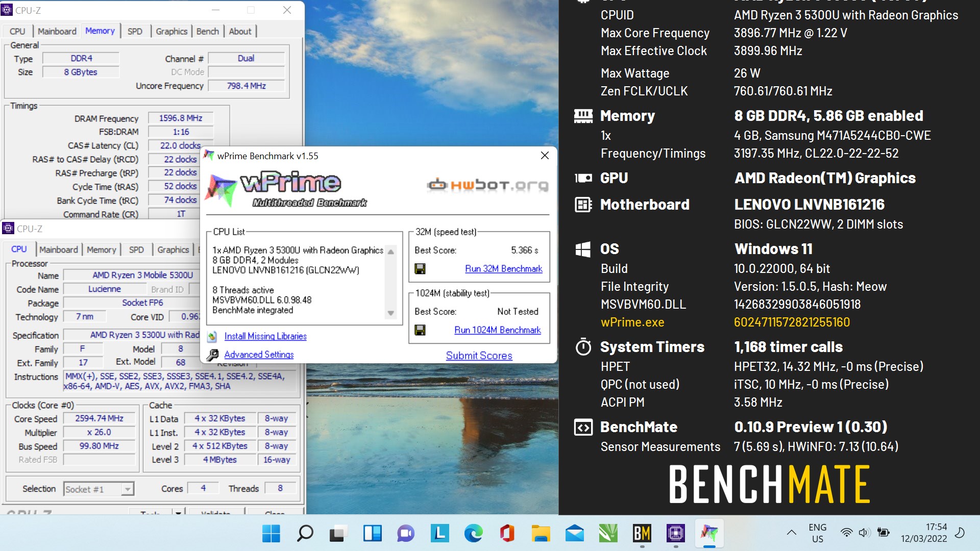Open the Socket #1 selection dropdown
This screenshot has height=551, width=980.
click(99, 489)
